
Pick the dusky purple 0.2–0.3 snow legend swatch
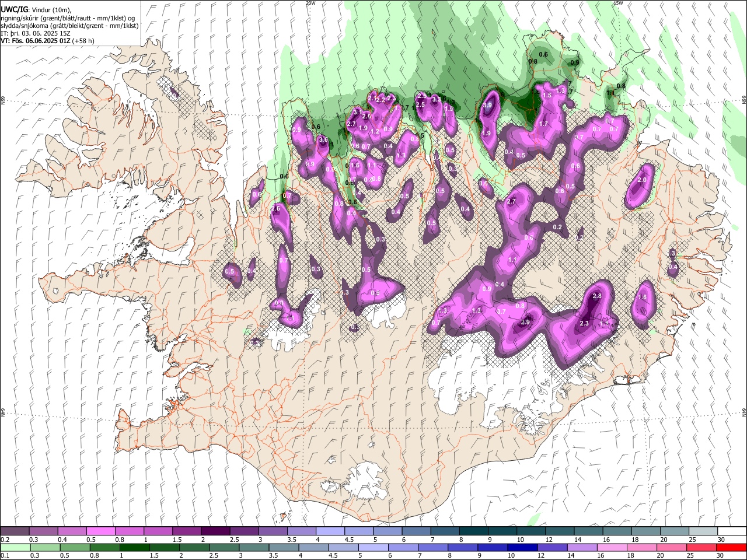tap(15, 531)
